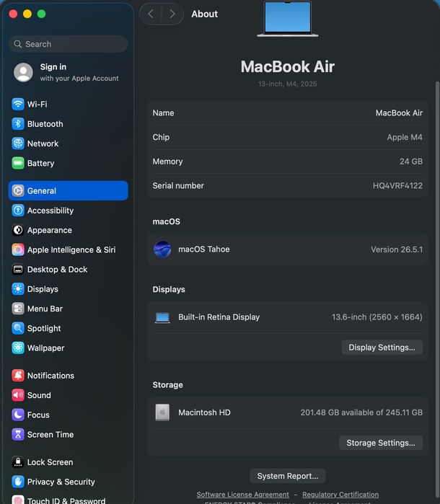Image resolution: width=440 pixels, height=504 pixels.
Task: Open Lock Screen icon
Action: point(18,462)
